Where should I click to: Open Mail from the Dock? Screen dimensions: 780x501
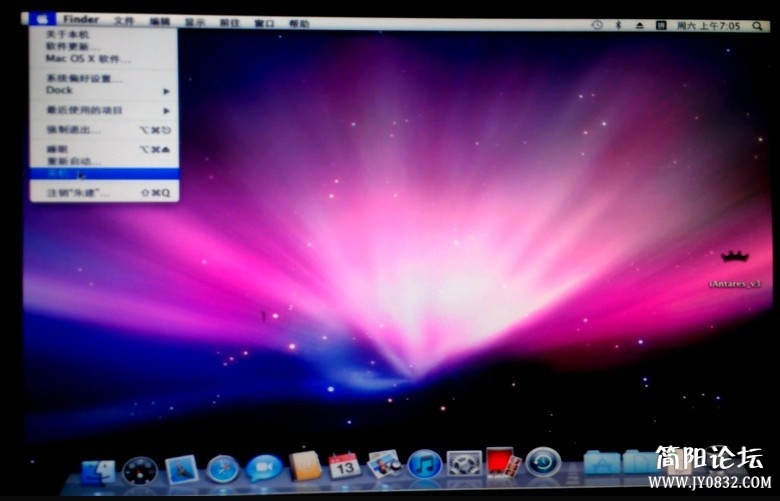coord(182,470)
